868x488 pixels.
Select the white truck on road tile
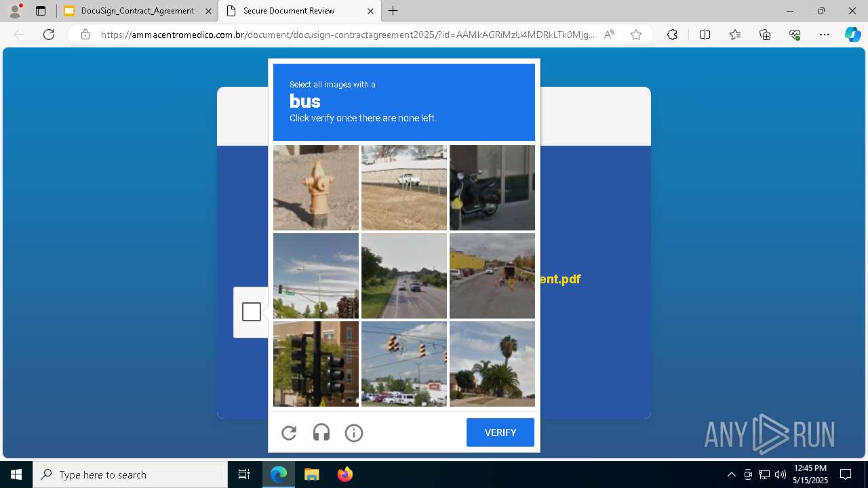tap(404, 188)
